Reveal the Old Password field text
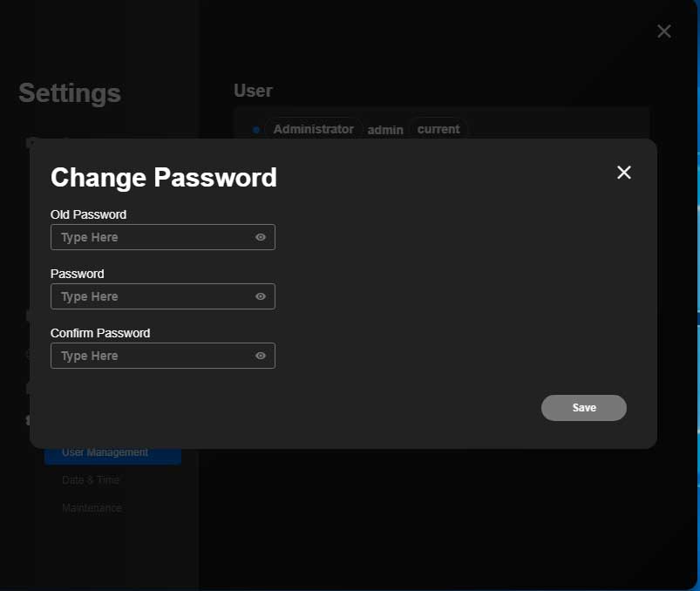This screenshot has height=591, width=700. [x=260, y=237]
